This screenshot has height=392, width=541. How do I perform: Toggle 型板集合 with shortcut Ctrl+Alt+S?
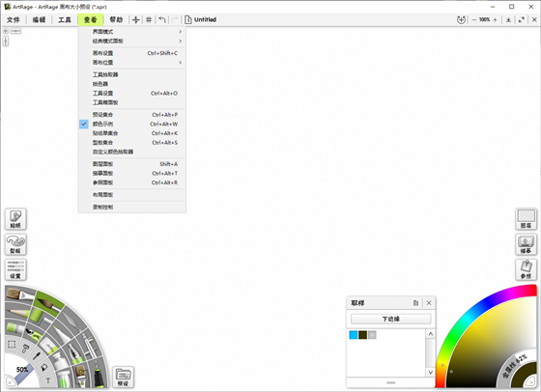pos(132,142)
